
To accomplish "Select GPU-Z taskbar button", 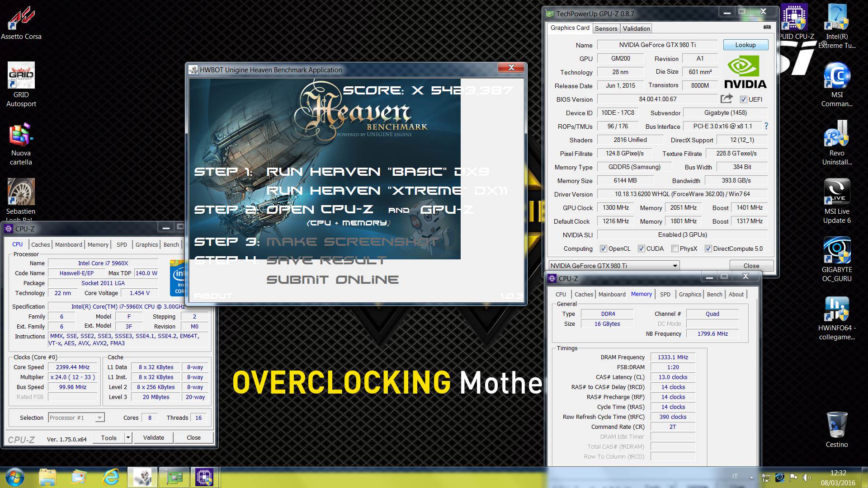I will pyautogui.click(x=174, y=477).
